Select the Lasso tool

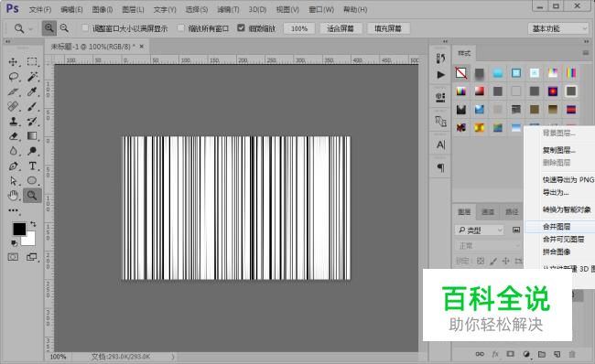14,77
